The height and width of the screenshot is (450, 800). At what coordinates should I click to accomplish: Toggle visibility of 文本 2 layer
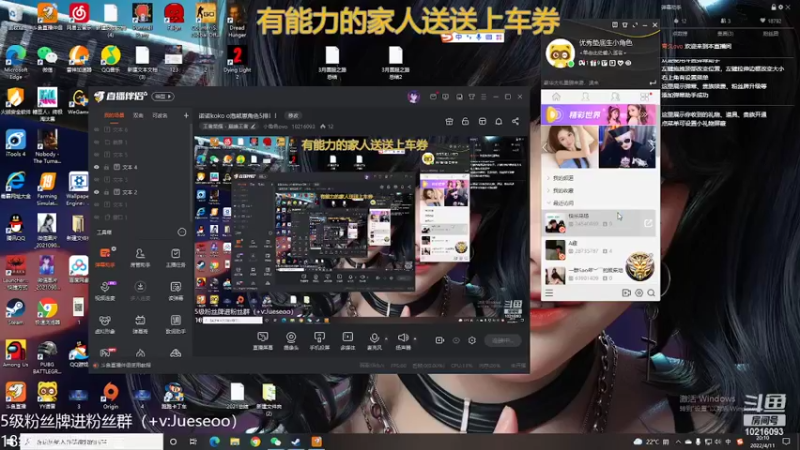(x=96, y=192)
